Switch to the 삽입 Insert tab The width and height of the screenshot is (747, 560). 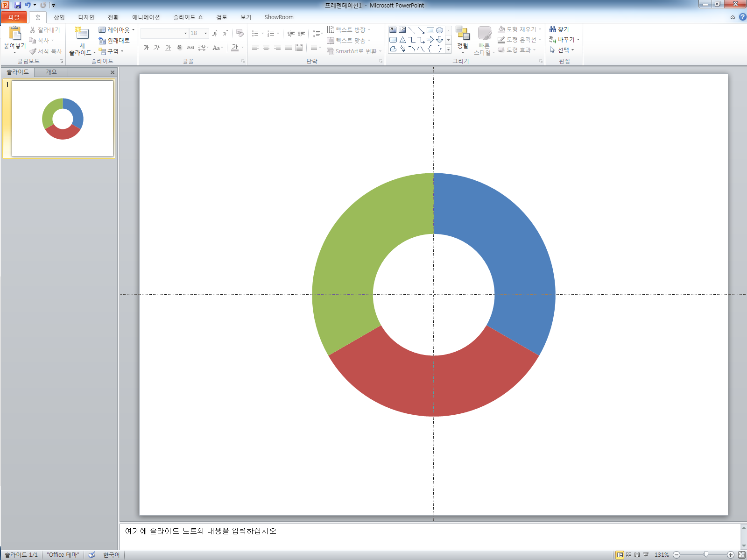(x=59, y=17)
